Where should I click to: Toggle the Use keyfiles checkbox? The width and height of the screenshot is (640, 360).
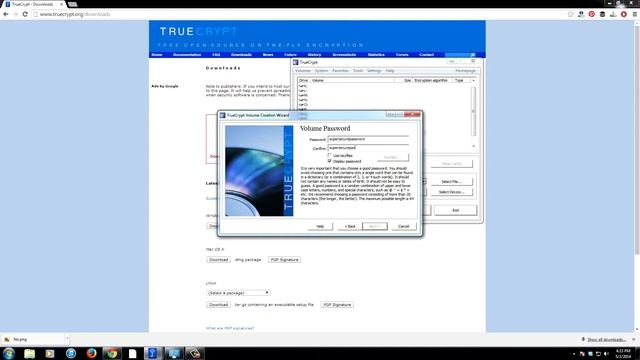(x=330, y=156)
